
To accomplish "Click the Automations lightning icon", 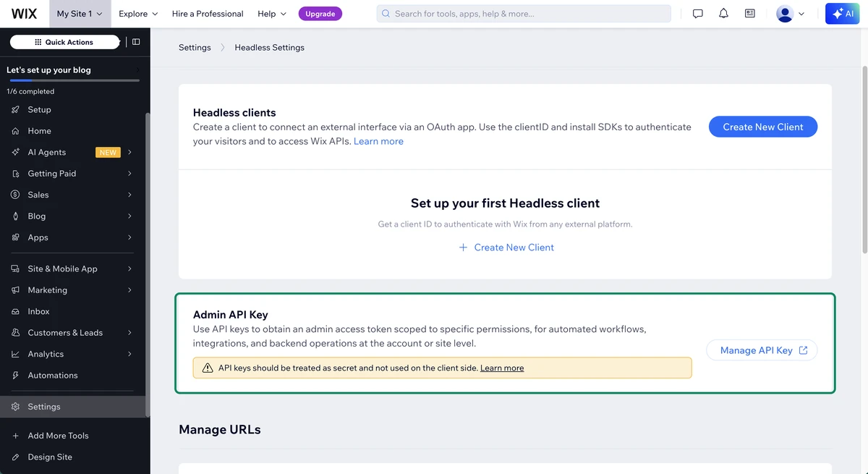I will coord(15,376).
